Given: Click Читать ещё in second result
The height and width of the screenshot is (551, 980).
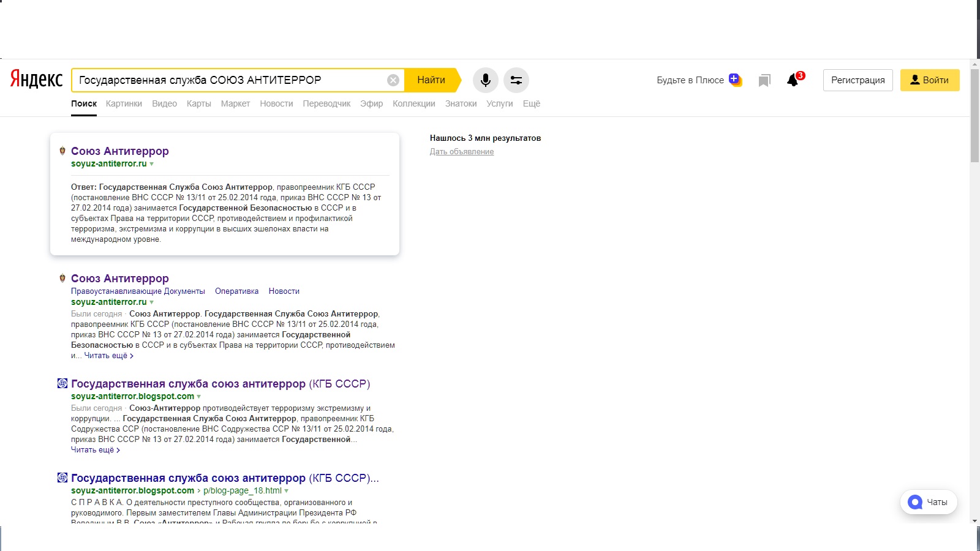Looking at the screenshot, I should pos(108,356).
